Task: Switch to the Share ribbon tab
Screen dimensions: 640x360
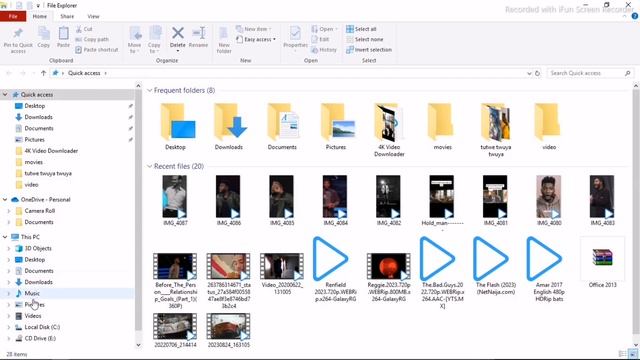Action: (67, 16)
